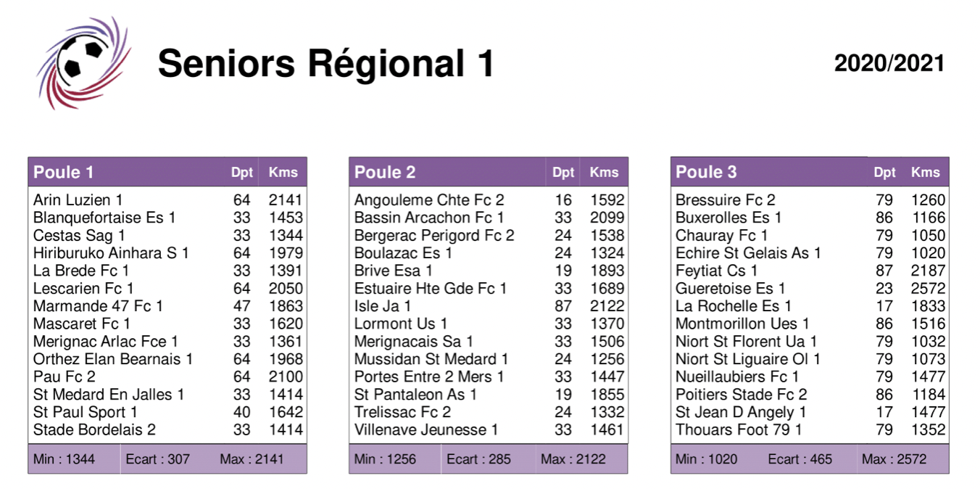
Task: Click the Dpt column header in Poule 2
Action: tap(563, 172)
